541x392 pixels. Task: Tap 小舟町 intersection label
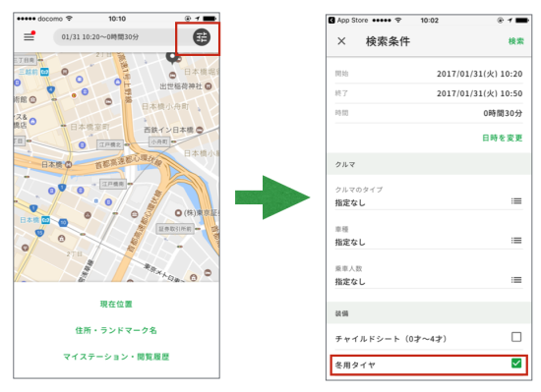(159, 141)
